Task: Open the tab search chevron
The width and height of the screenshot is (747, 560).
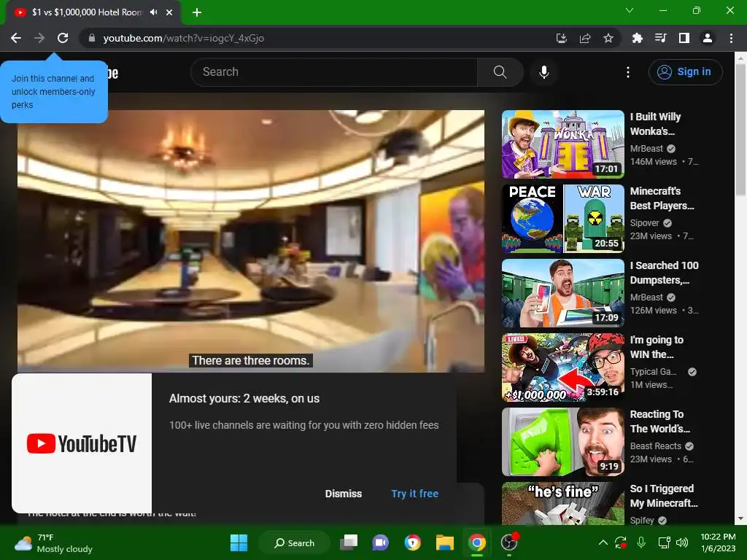Action: pos(630,10)
